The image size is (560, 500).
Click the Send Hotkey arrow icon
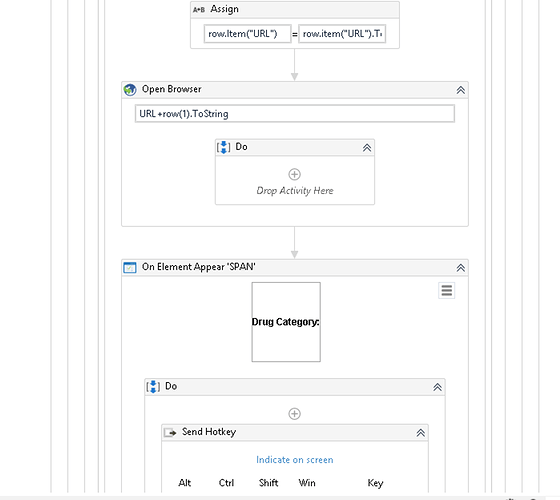pos(170,432)
